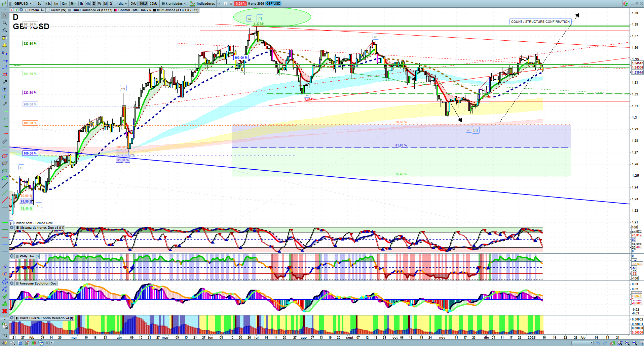Open the '10 k unidades' dropdown
The height and width of the screenshot is (346, 644).
coord(174,4)
